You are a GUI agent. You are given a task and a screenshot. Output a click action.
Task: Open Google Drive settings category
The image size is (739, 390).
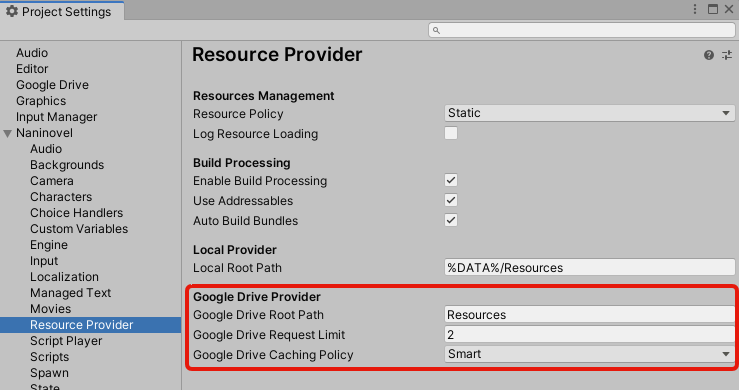coord(52,85)
